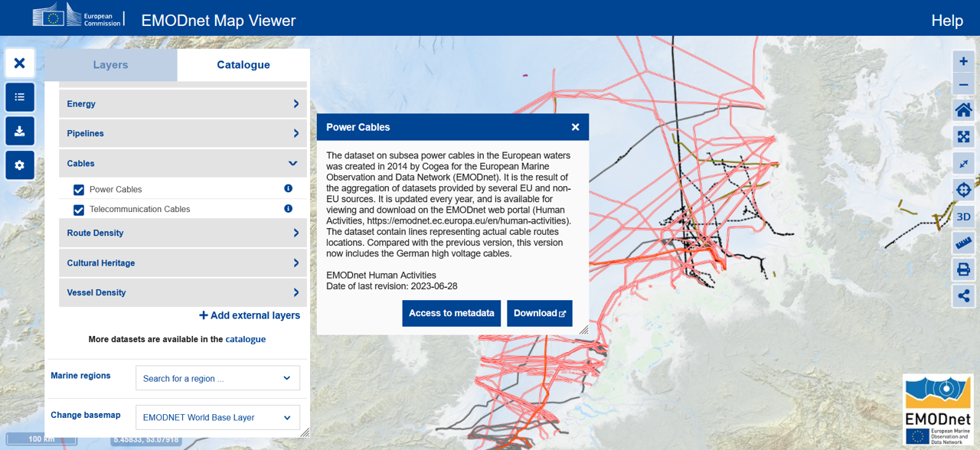
Task: Switch to 3D map view
Action: click(x=963, y=217)
